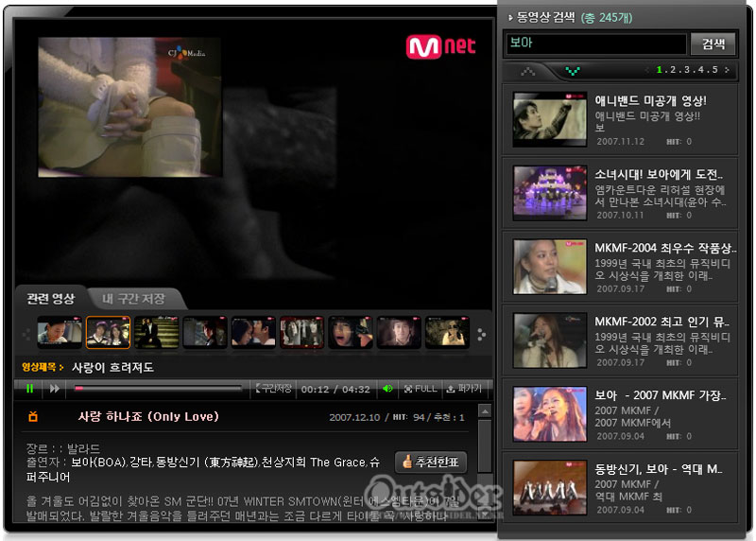Go to search results page 2
The height and width of the screenshot is (541, 756).
(x=673, y=70)
